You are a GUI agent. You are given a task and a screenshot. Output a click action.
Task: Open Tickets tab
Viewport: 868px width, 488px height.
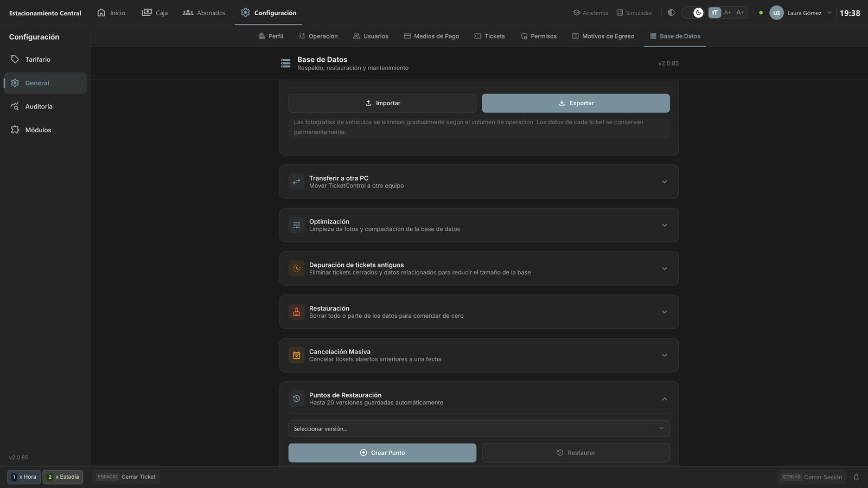tap(489, 36)
